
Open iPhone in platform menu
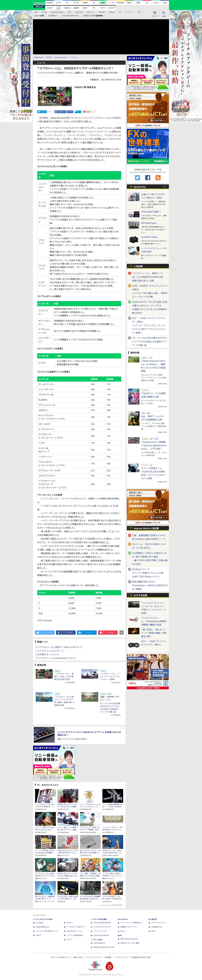coord(112,12)
